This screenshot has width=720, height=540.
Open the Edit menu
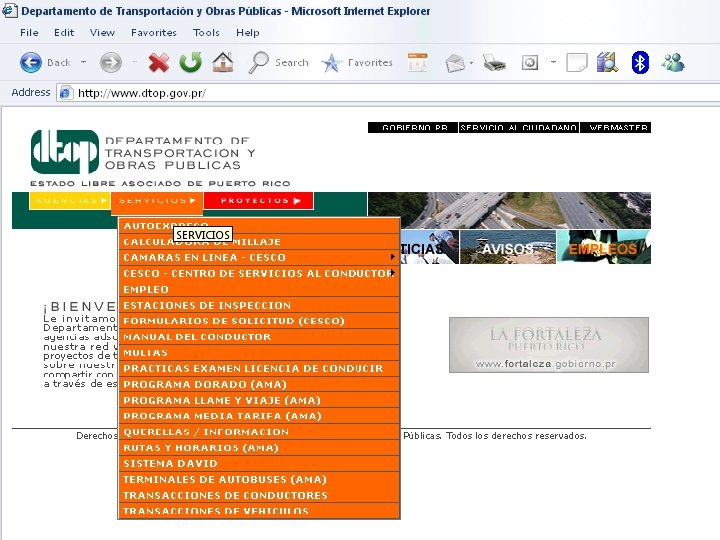click(x=64, y=33)
